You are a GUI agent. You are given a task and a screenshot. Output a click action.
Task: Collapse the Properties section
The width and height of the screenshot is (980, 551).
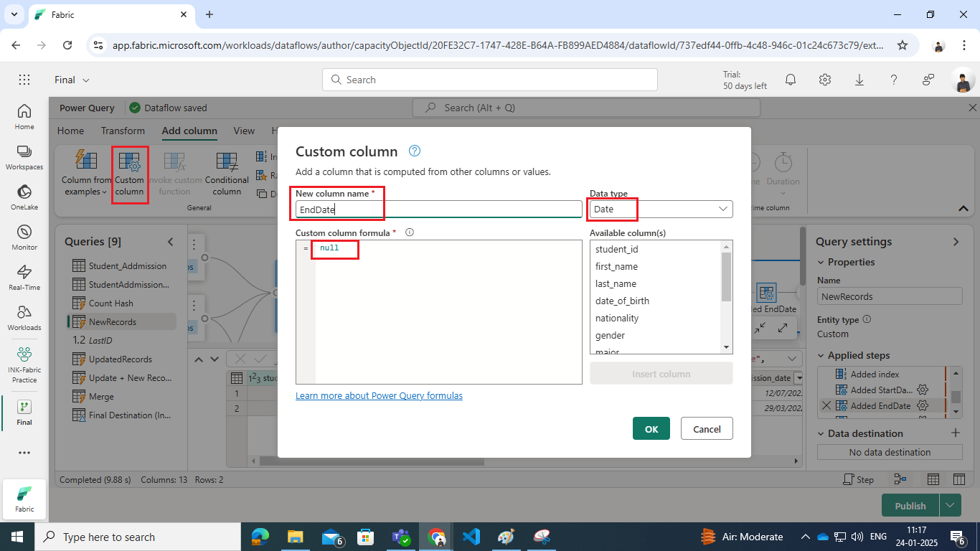tap(821, 262)
